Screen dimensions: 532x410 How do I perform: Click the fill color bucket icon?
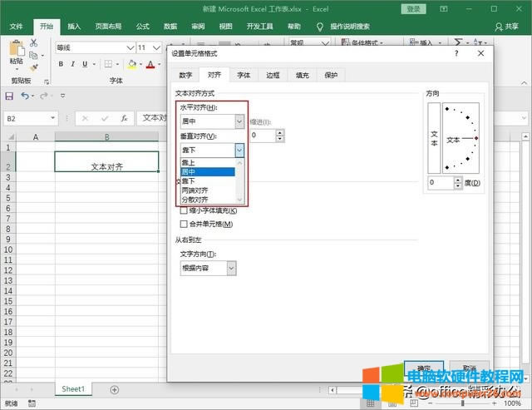(132, 64)
